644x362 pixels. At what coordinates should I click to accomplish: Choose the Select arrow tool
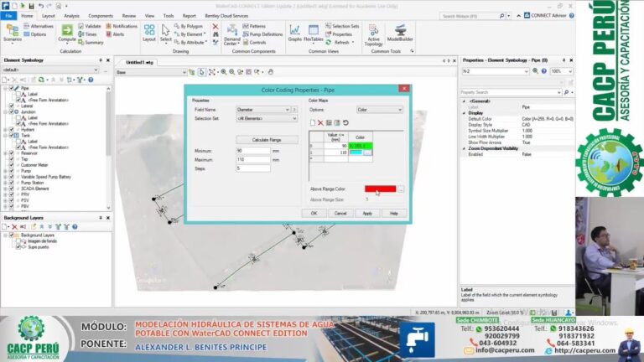[165, 33]
